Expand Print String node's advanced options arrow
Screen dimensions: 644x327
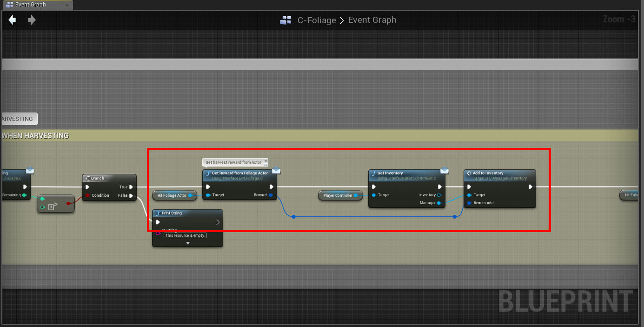[x=188, y=243]
